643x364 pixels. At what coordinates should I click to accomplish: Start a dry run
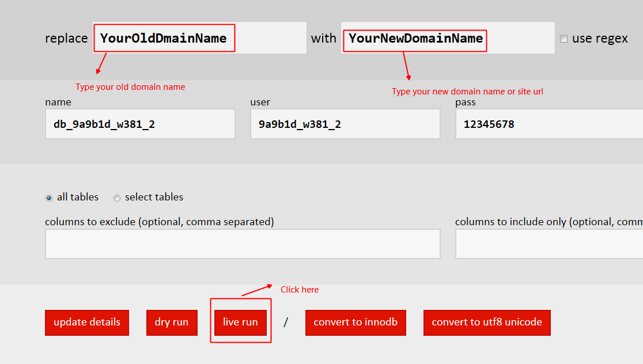point(171,323)
